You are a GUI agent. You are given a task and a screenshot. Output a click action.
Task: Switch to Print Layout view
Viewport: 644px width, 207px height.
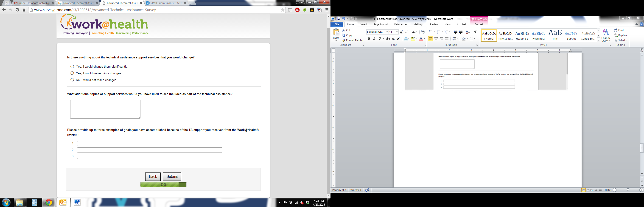pyautogui.click(x=583, y=190)
